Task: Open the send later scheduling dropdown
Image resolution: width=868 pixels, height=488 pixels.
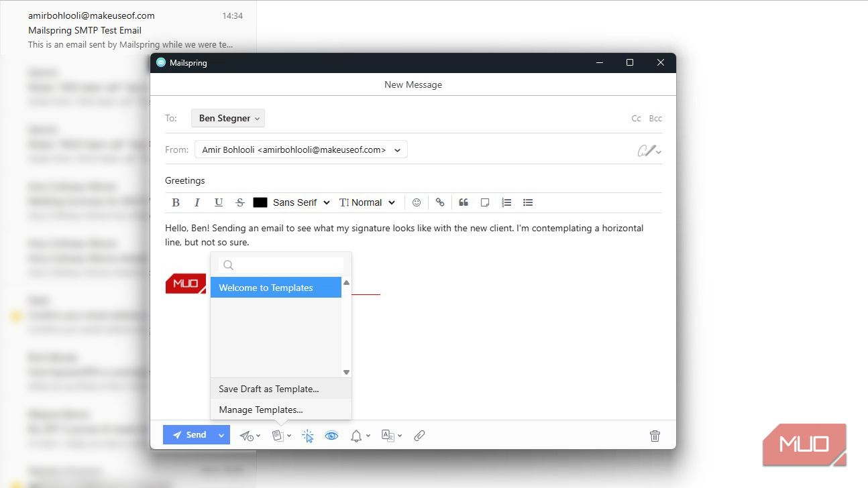Action: coord(250,436)
